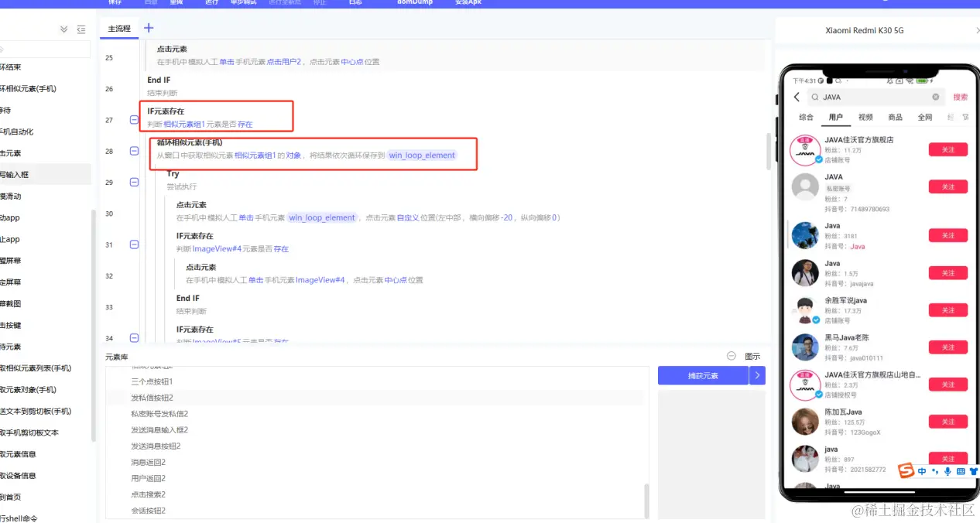980x523 pixels.
Task: Follow 陈加瓦Java via 关注 button
Action: click(948, 422)
